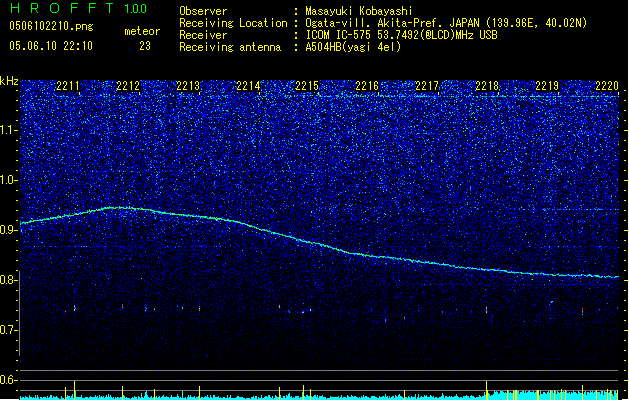Click the 1.1 kHz axis label
The height and width of the screenshot is (400, 629).
click(x=9, y=130)
